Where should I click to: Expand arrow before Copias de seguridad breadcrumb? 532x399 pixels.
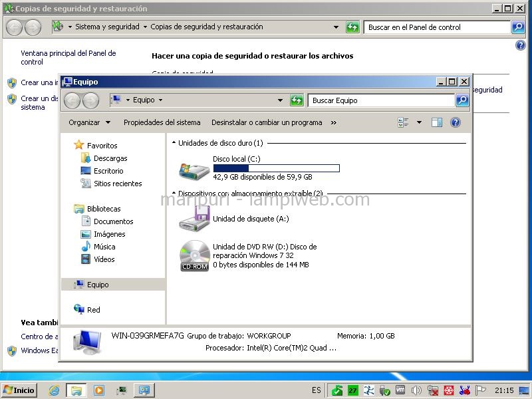(145, 27)
